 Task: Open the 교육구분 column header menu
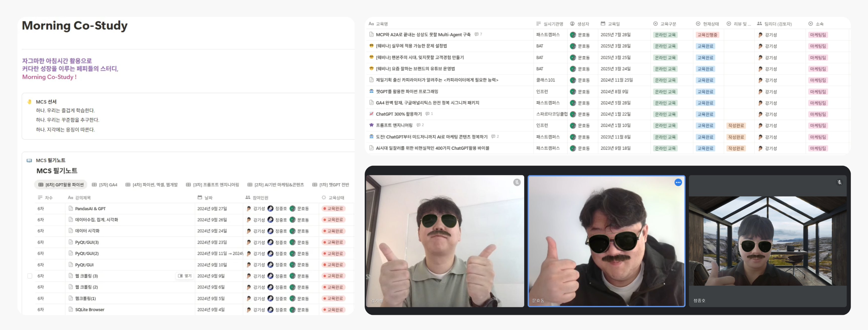tap(665, 24)
